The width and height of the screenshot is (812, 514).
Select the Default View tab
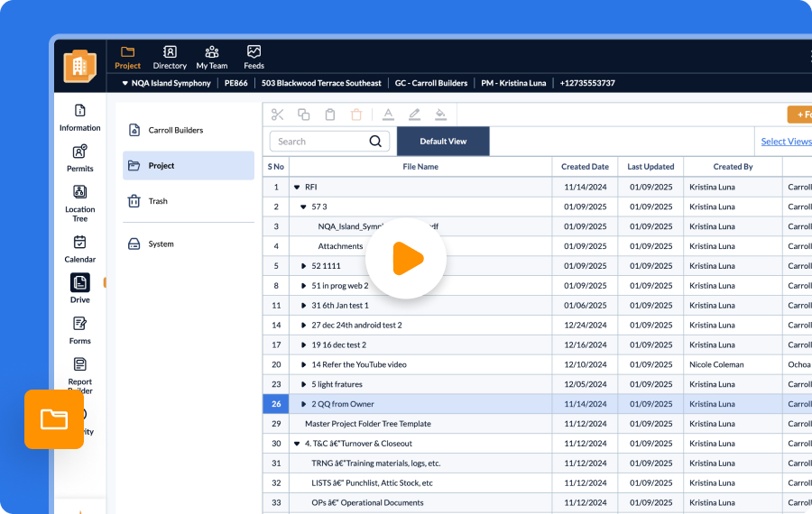tap(443, 142)
